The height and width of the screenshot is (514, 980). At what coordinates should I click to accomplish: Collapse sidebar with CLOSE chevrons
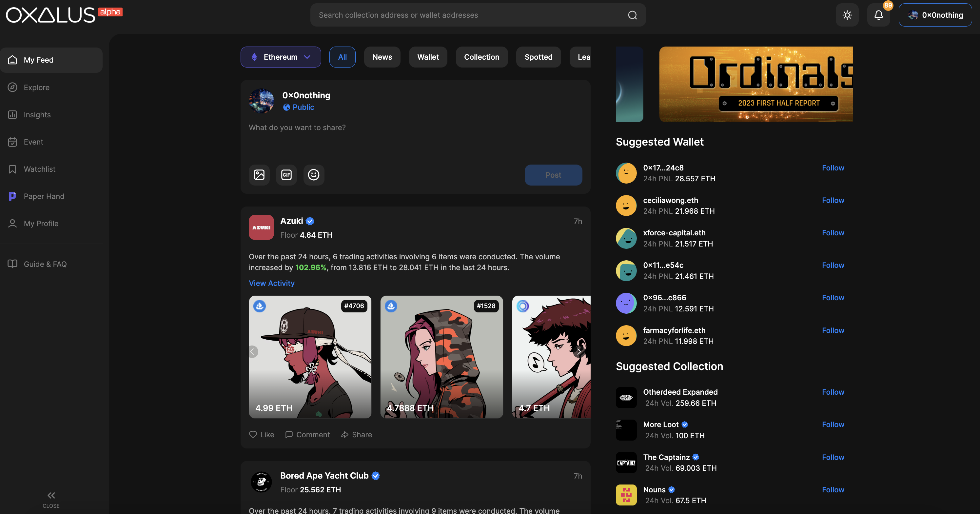(51, 500)
